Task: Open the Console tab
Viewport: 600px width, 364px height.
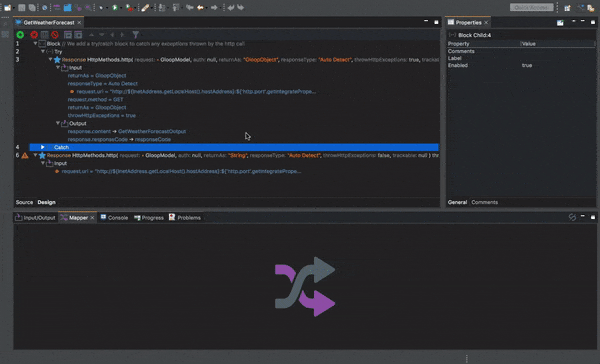Action: tap(114, 217)
